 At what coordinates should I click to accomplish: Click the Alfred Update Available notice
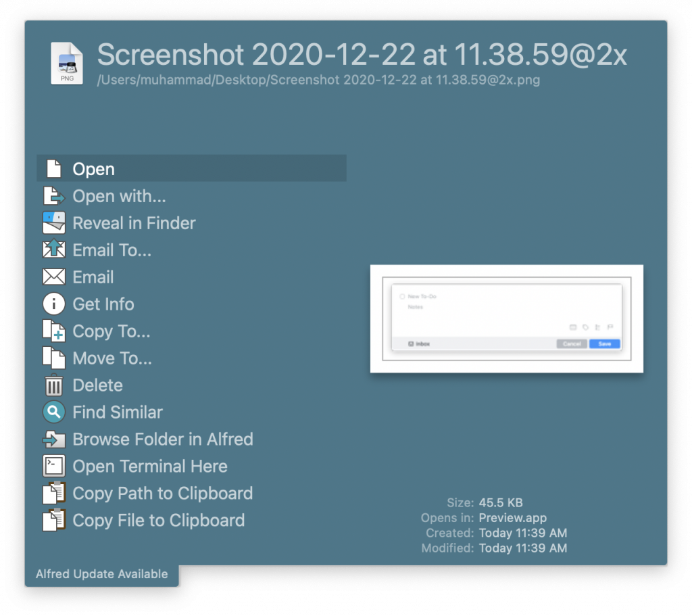point(102,573)
